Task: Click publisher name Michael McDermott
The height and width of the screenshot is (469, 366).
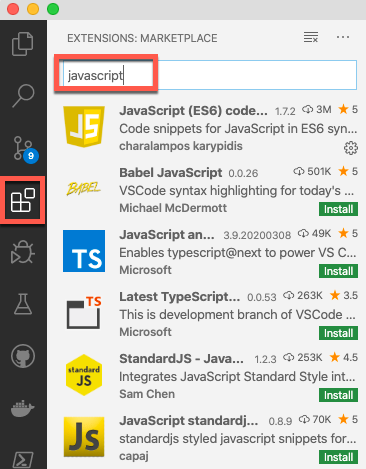Action: pos(173,208)
